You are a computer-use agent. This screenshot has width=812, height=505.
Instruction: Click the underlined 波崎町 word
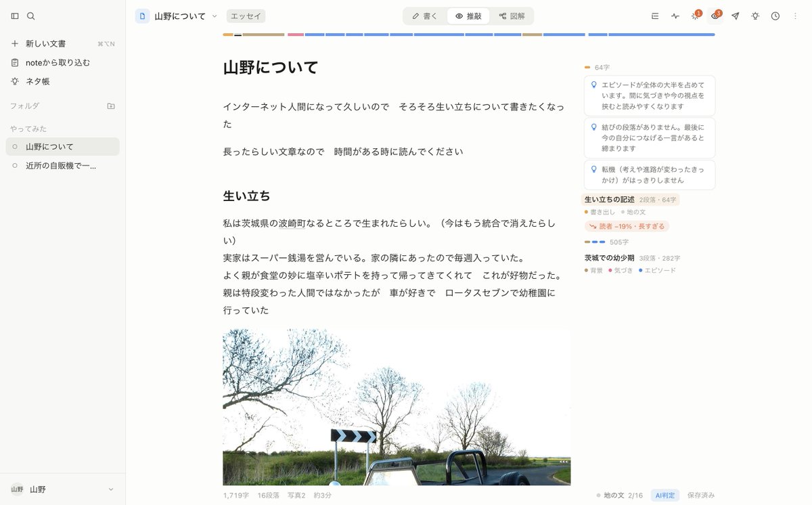point(292,223)
